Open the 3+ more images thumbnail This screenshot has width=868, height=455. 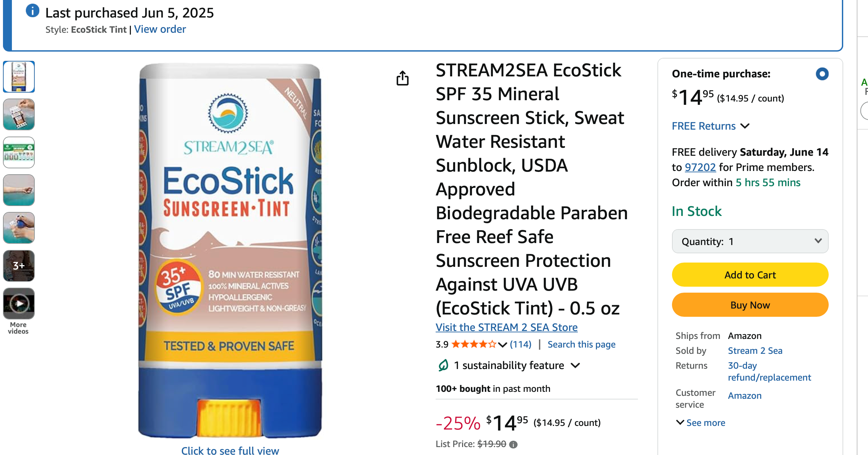[19, 266]
